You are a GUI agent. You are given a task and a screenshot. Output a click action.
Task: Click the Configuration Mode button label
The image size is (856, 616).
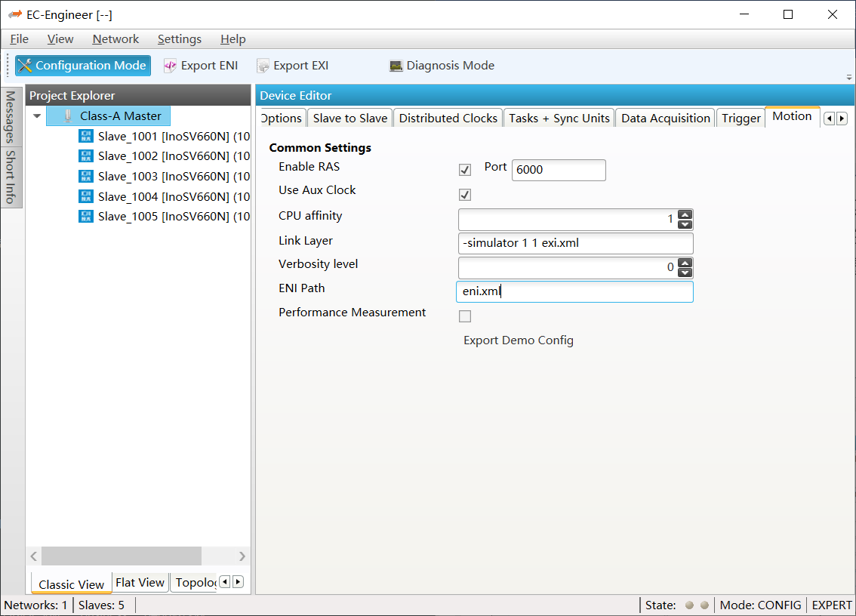tap(91, 66)
